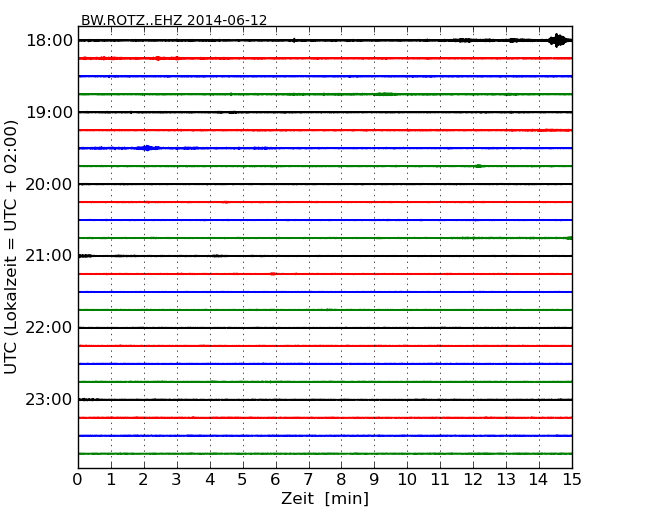Select the 21:00 time label

click(x=49, y=256)
